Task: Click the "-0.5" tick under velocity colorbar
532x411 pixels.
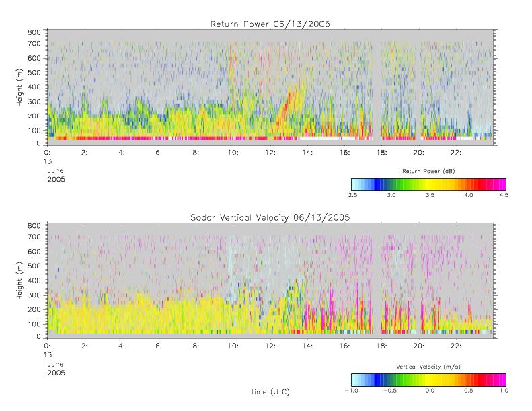Action: pyautogui.click(x=390, y=391)
